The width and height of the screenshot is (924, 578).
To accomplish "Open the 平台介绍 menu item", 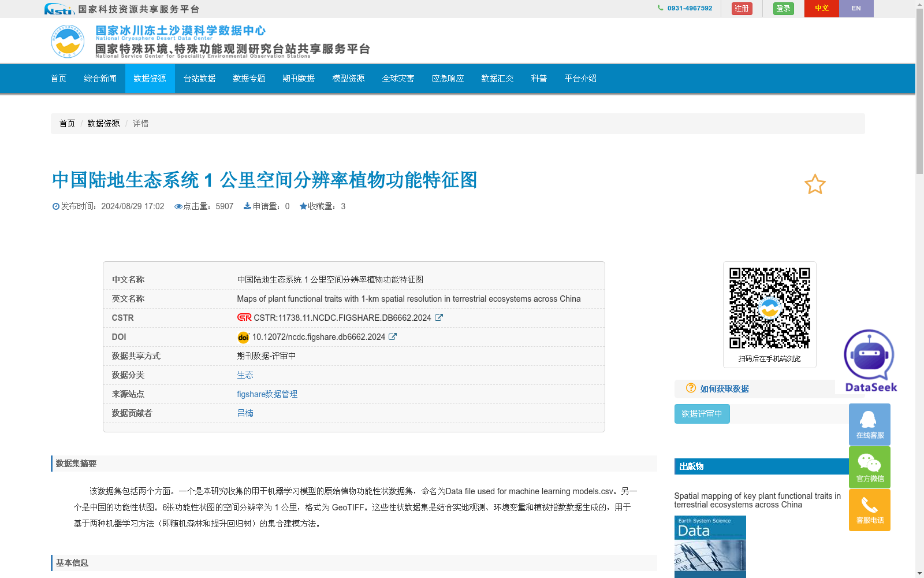I will (x=581, y=79).
